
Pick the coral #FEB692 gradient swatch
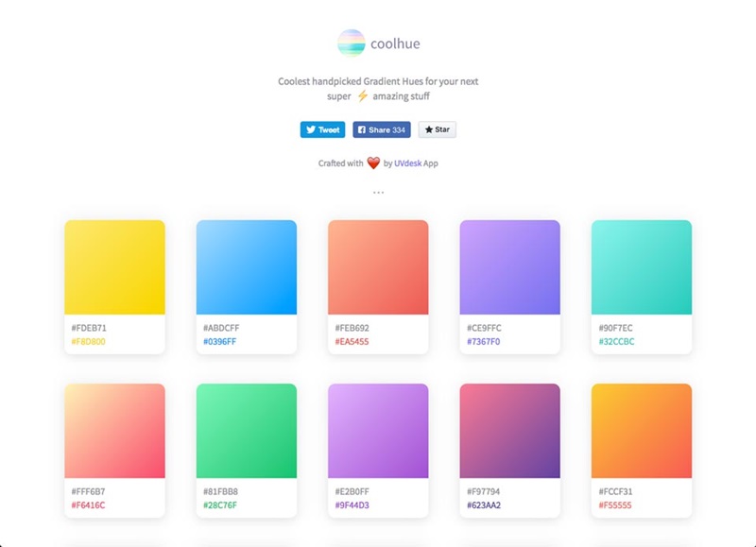(x=378, y=266)
